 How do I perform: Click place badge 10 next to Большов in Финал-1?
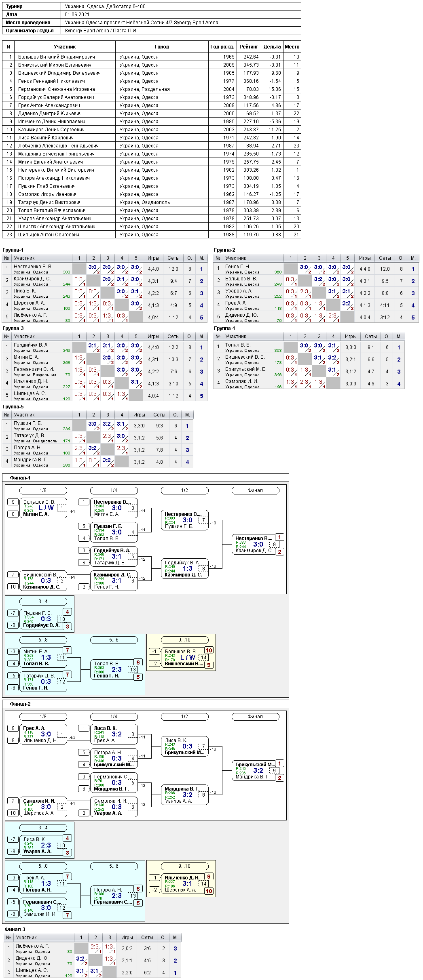tap(209, 650)
